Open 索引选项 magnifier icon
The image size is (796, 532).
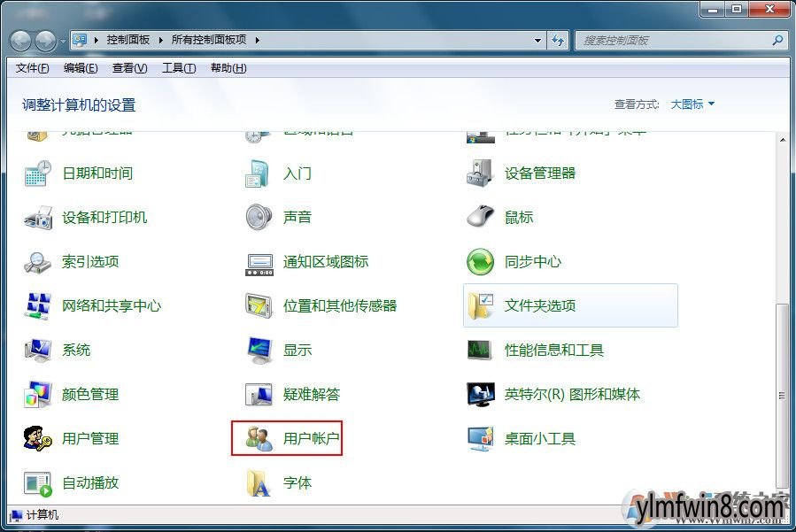(37, 262)
